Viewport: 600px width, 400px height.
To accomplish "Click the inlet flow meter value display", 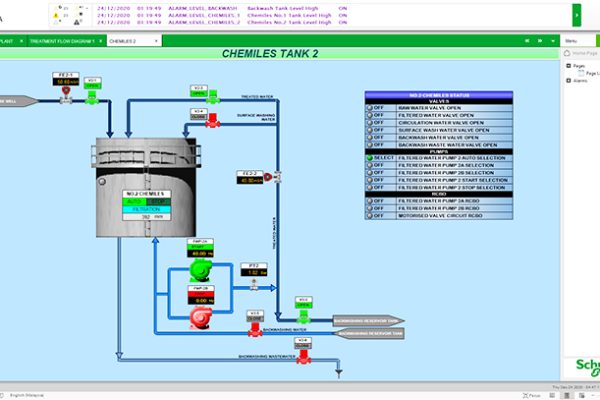I will click(66, 82).
